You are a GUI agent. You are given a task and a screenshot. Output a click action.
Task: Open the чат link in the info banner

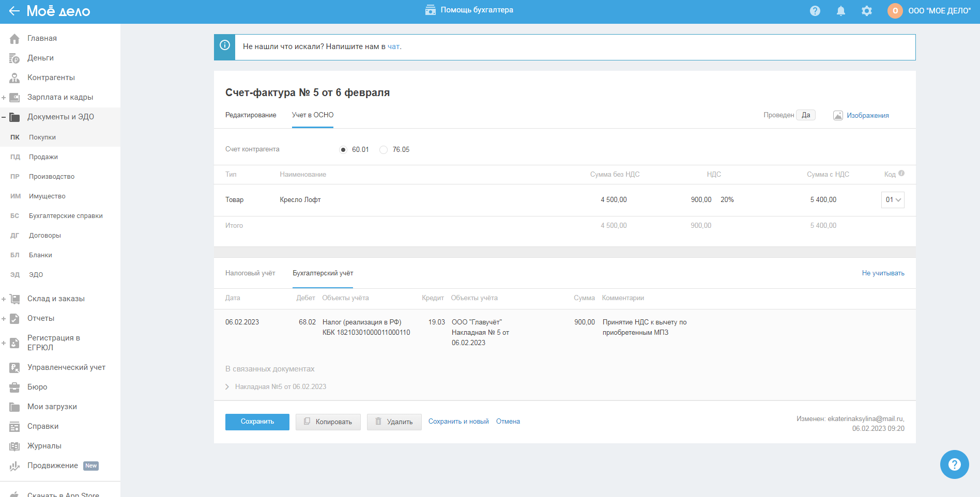(393, 47)
